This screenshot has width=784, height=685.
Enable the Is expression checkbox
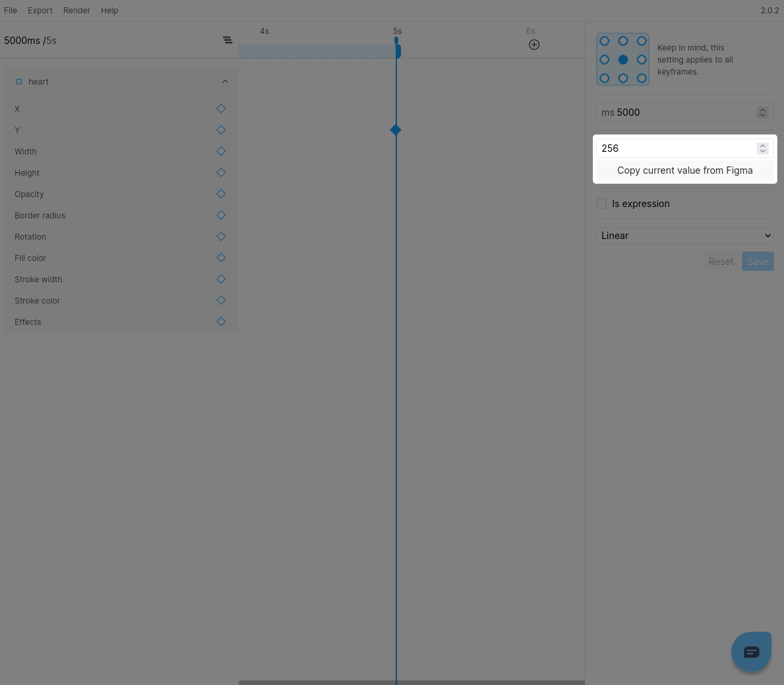click(601, 203)
